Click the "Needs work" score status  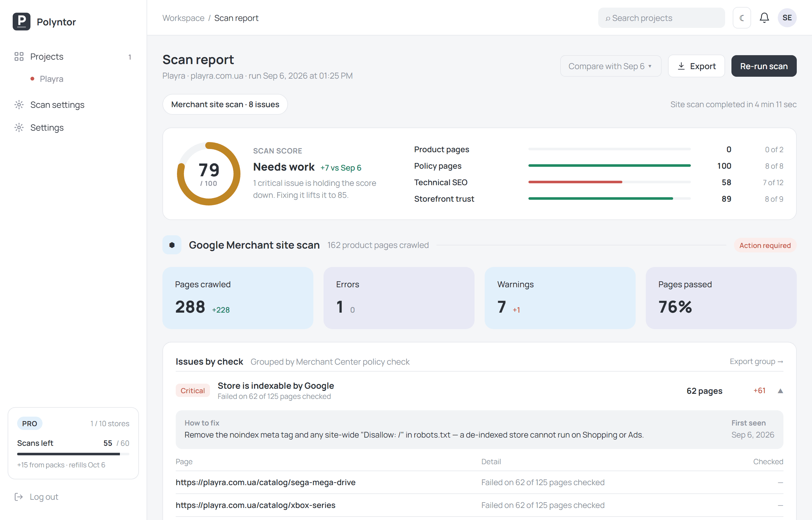284,167
